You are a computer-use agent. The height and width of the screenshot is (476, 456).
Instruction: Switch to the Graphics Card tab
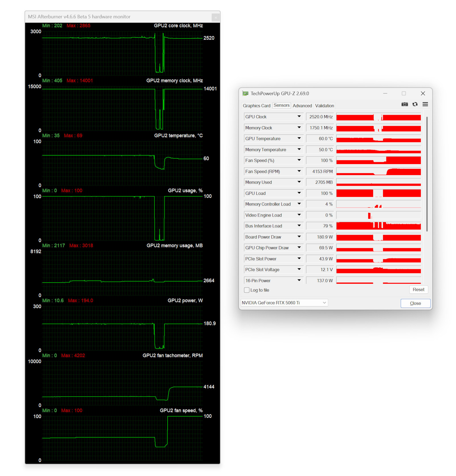tap(256, 106)
